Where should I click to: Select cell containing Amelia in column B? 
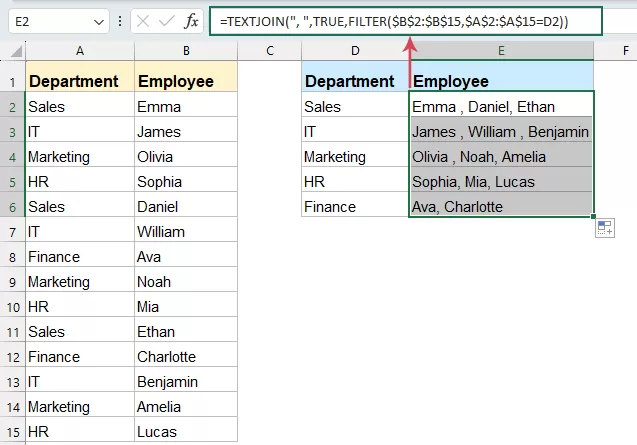pyautogui.click(x=186, y=404)
